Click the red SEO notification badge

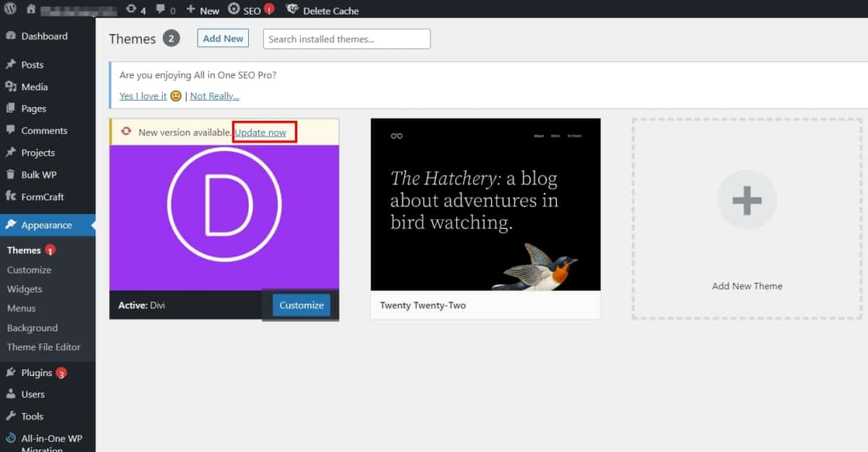click(269, 10)
